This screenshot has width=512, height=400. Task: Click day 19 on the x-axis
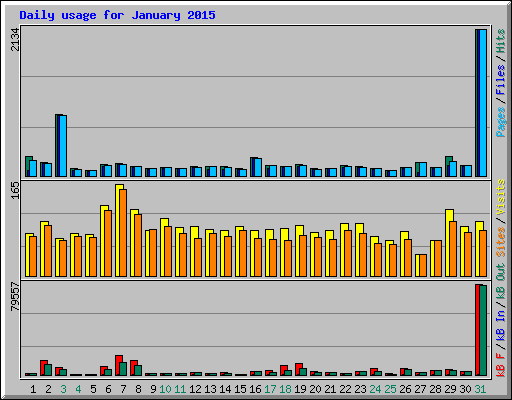click(x=300, y=389)
